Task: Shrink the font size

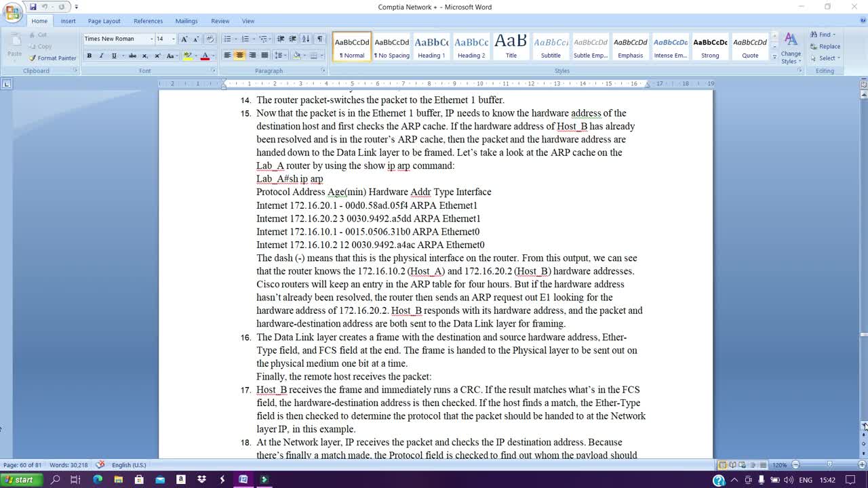Action: [196, 39]
